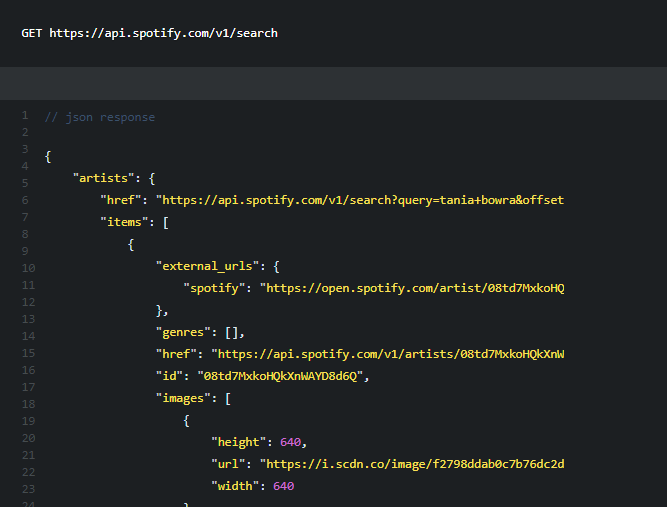
Task: Click line number 10 in gutter
Action: [29, 268]
